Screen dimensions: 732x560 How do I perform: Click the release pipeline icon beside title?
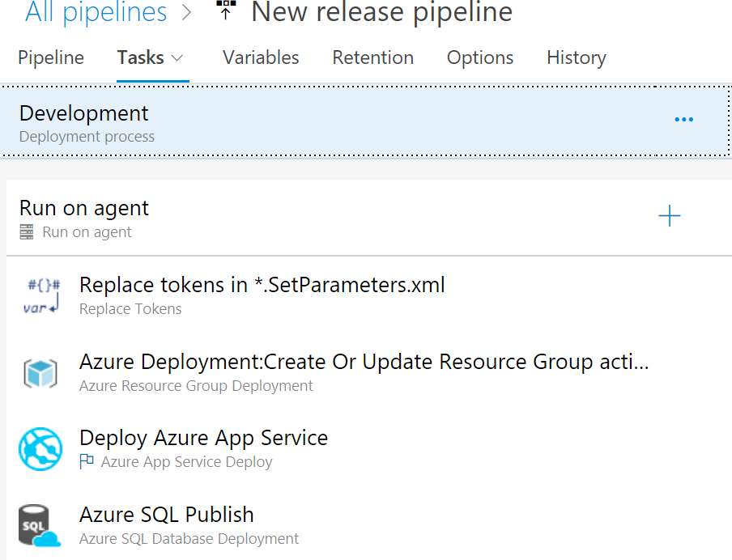226,11
